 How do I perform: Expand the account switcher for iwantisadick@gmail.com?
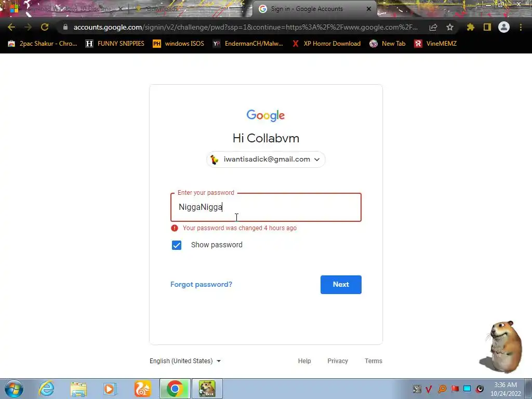pos(265,159)
